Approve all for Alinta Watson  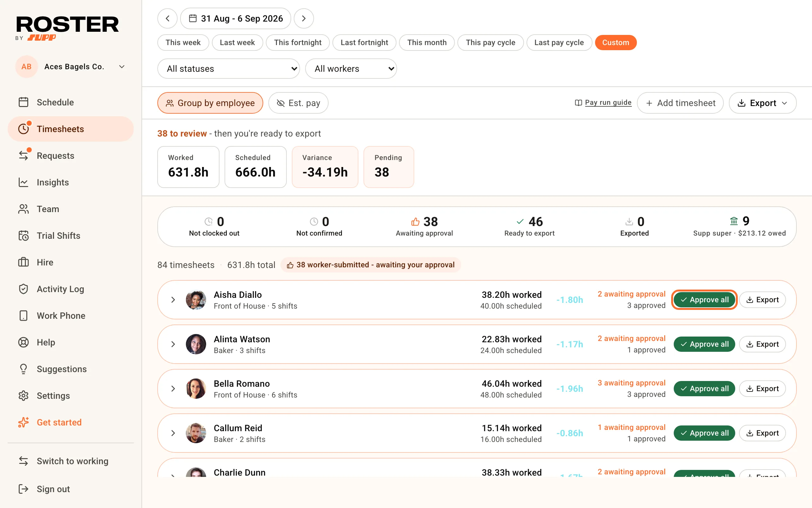704,344
